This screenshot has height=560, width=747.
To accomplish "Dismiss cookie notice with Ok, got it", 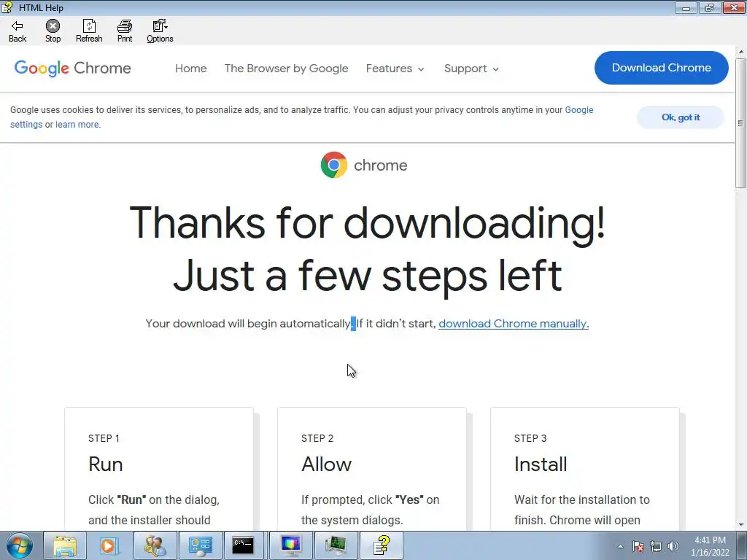I will [x=681, y=117].
